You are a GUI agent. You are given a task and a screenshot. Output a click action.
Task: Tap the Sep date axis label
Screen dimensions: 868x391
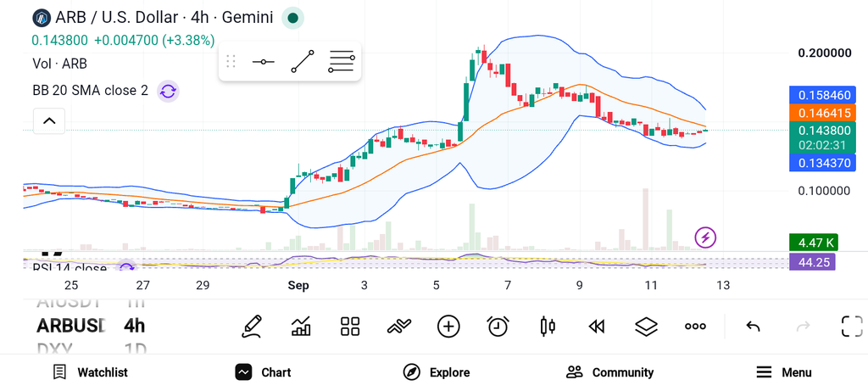(298, 286)
